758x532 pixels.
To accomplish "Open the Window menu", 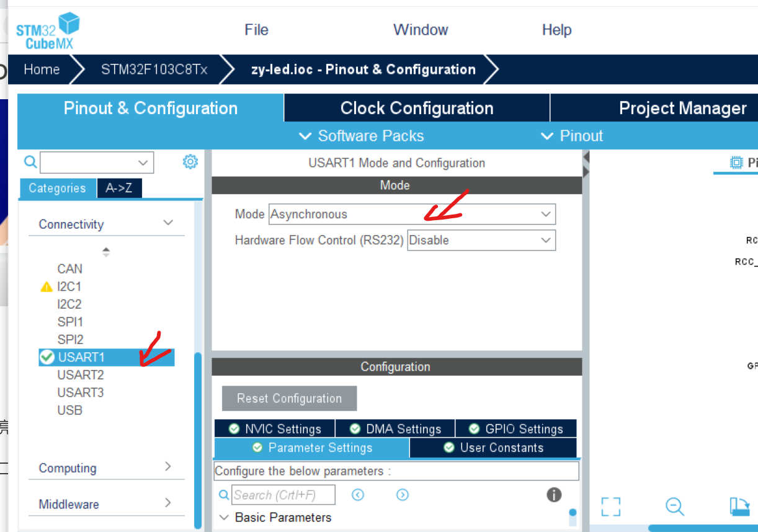I will pos(421,30).
